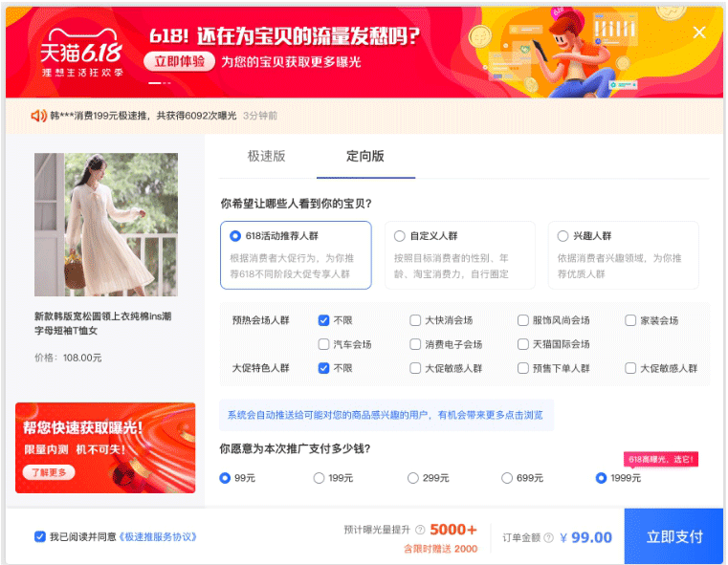Tick the 预售下单人群 checkbox
The width and height of the screenshot is (728, 565).
click(x=522, y=368)
